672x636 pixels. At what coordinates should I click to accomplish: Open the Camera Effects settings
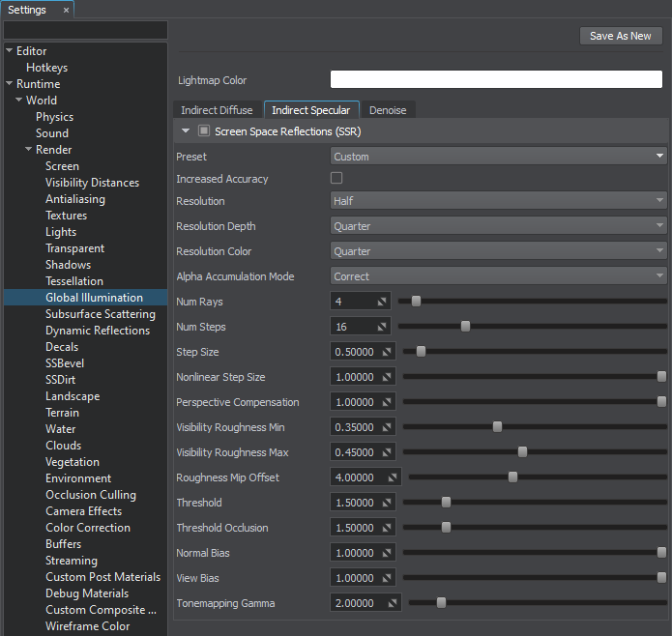click(83, 511)
